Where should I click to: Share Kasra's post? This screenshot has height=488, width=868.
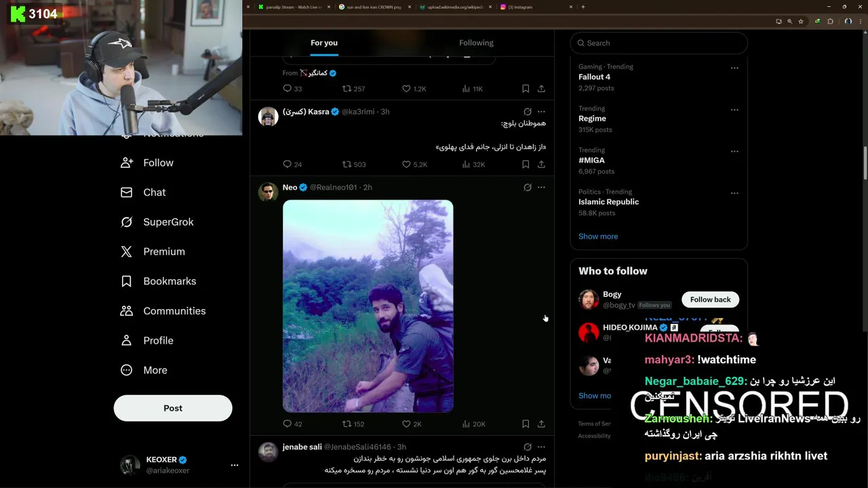(x=541, y=164)
